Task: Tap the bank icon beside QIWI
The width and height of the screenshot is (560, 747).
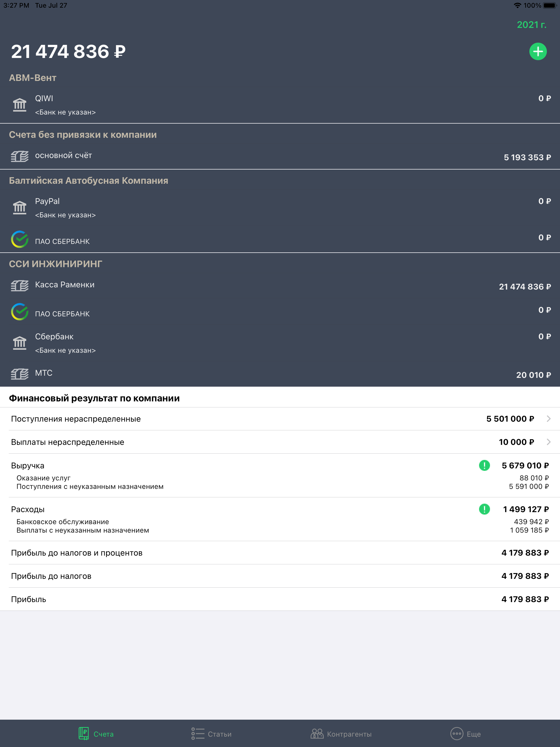Action: (x=20, y=105)
